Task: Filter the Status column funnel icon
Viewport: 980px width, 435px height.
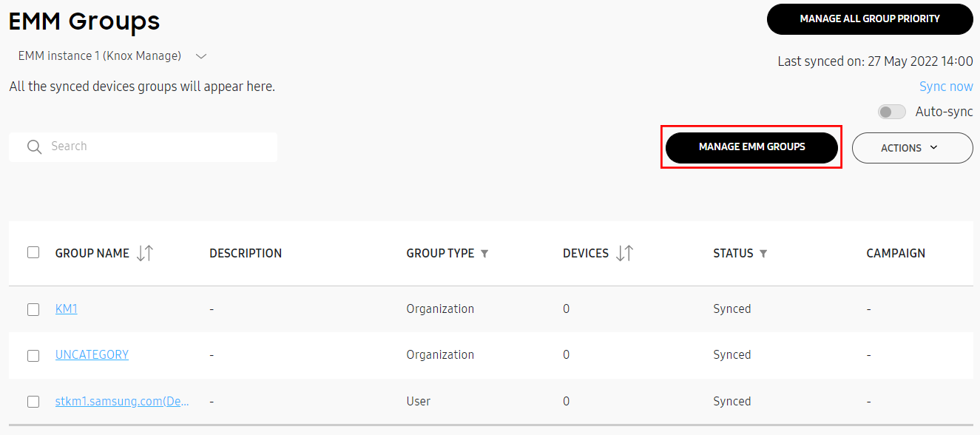Action: (x=763, y=254)
